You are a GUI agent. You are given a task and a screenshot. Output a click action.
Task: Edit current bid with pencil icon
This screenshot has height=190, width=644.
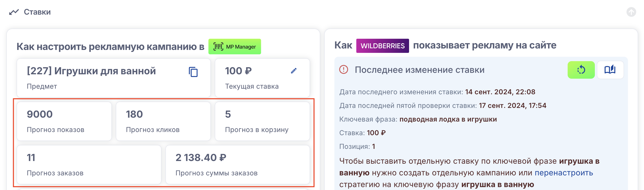294,71
